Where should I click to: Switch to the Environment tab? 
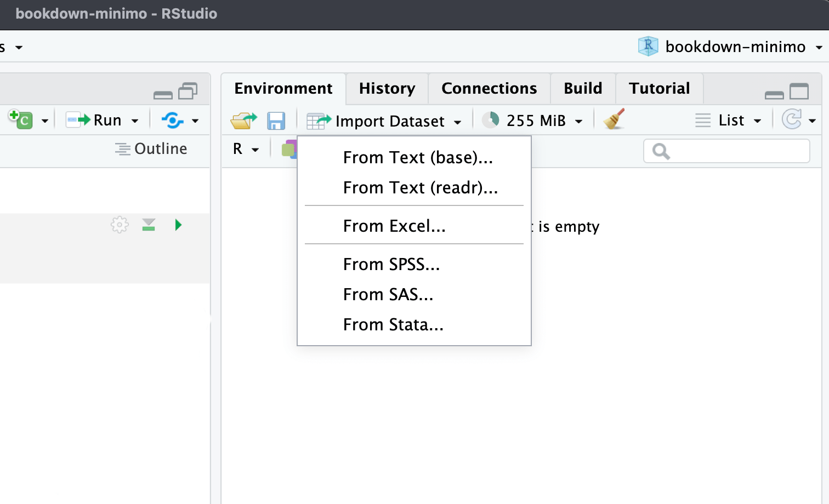(283, 88)
